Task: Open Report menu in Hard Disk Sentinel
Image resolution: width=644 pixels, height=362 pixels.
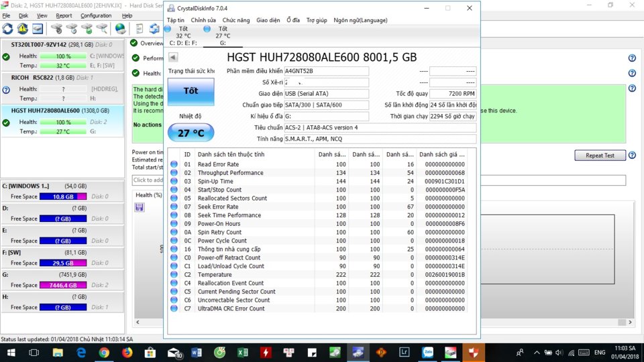Action: [64, 15]
